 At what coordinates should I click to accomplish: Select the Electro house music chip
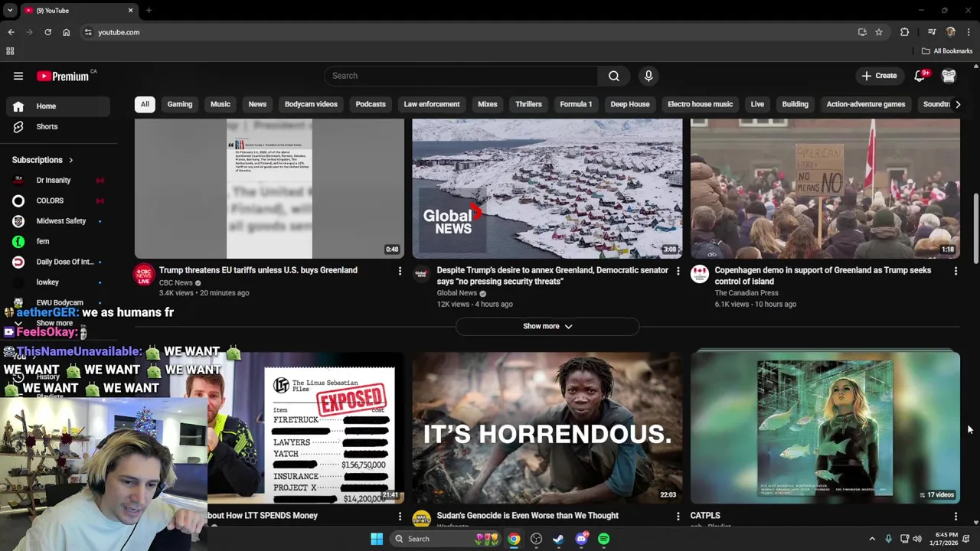(700, 104)
